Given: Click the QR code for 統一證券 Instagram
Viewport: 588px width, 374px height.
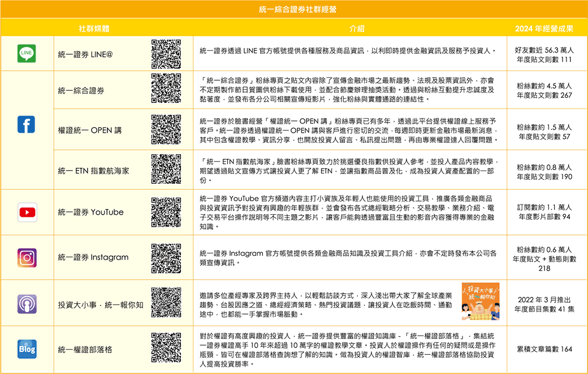Looking at the screenshot, I should point(166,258).
